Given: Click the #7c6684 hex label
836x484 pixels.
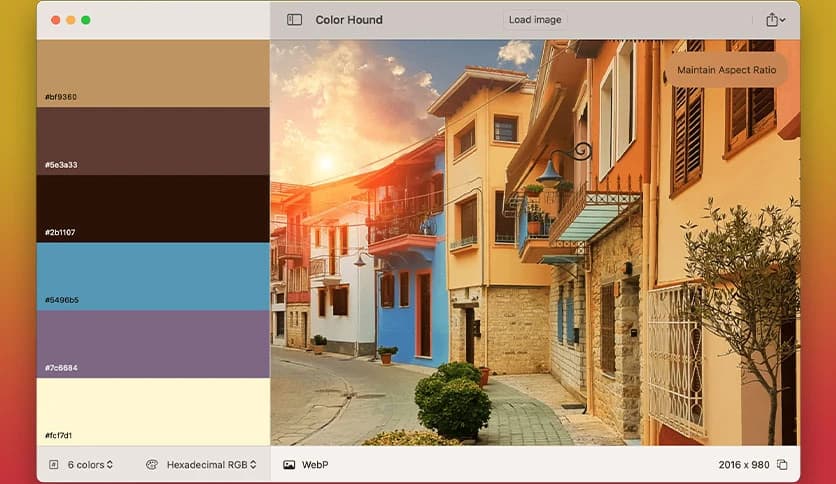Looking at the screenshot, I should [61, 368].
